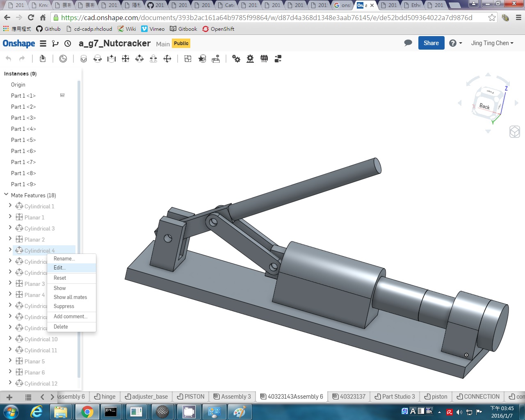
Task: Click the circular pie icon beside the Insert tool
Action: point(63,59)
